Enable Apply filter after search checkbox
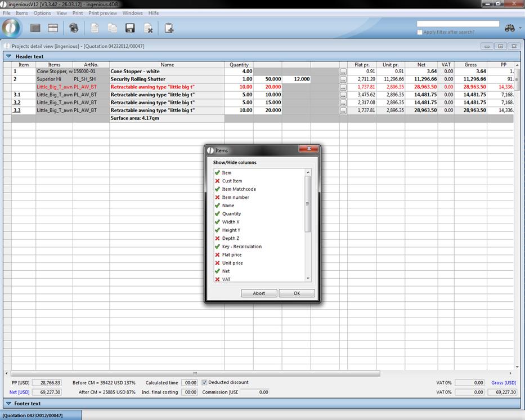 coord(420,32)
